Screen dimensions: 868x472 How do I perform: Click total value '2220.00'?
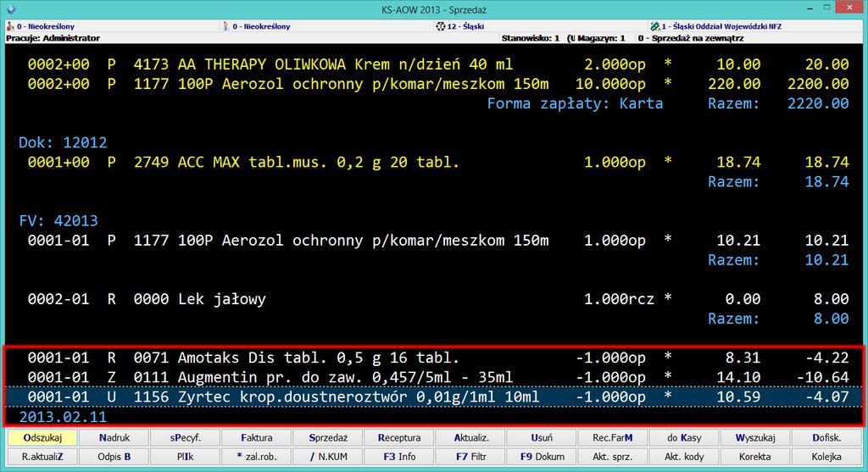818,103
